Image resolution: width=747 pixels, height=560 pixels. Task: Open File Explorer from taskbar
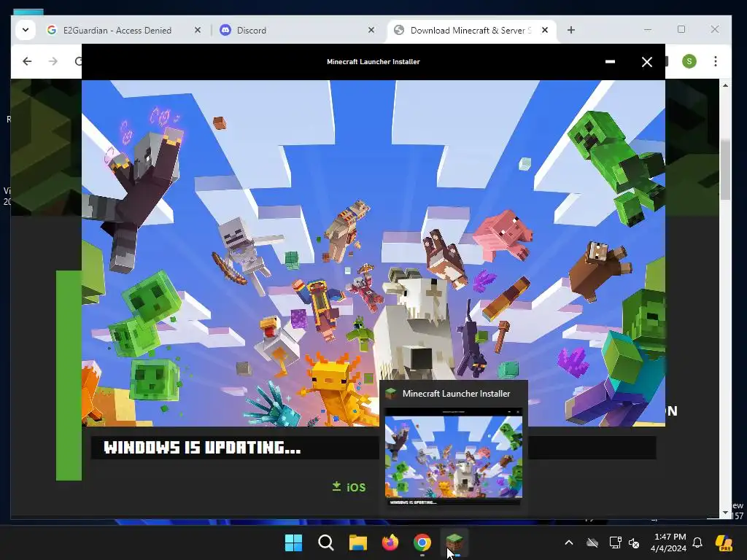point(357,542)
